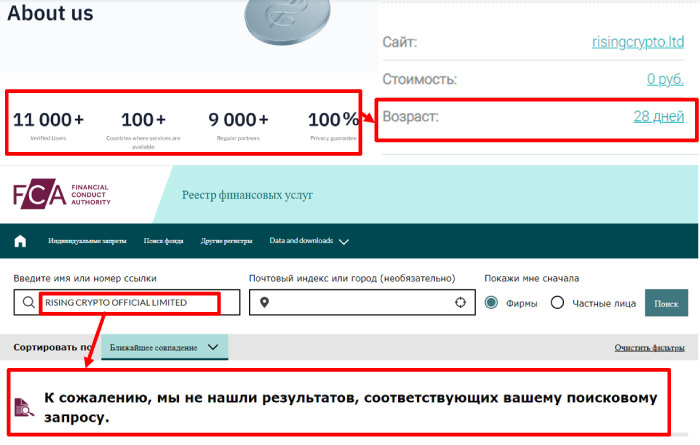Select the Фирмы radio button
This screenshot has width=700, height=445.
coord(491,303)
